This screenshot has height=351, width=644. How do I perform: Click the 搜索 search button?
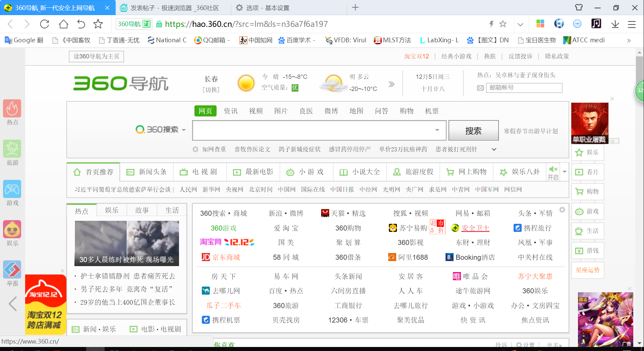(473, 131)
